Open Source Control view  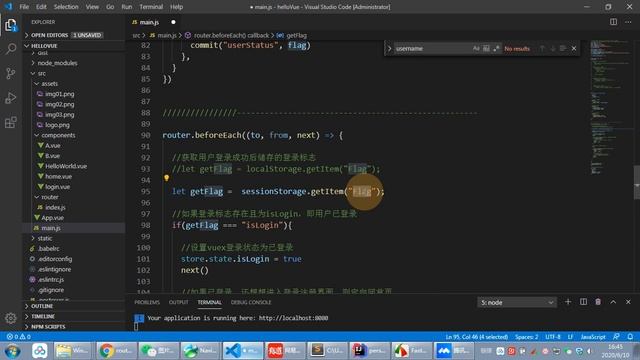point(11,73)
